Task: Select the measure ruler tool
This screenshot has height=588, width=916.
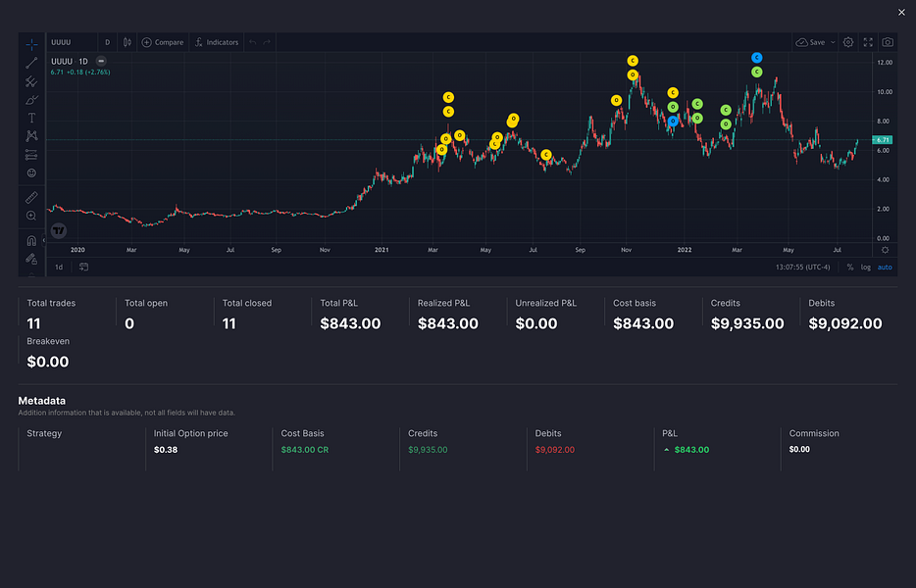Action: point(30,196)
